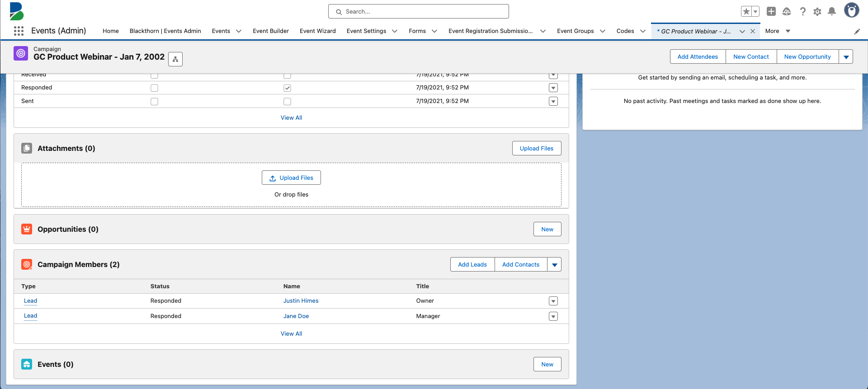Click the global actions plus icon
The height and width of the screenshot is (389, 868).
pos(771,12)
